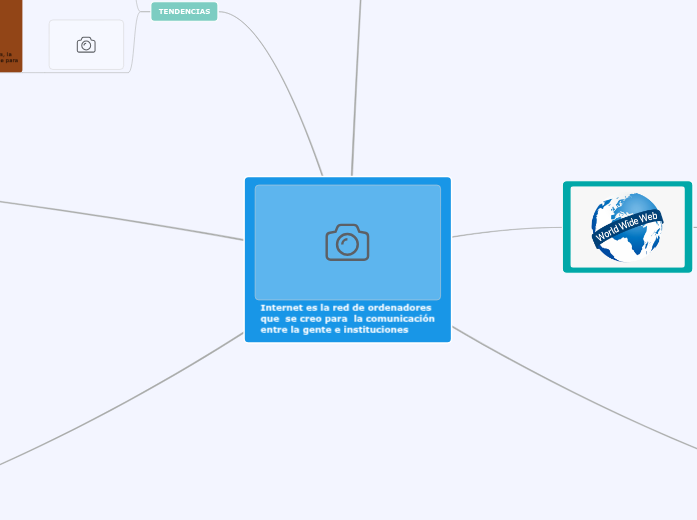Open the World Wide Web globe image
The image size is (697, 520).
pyautogui.click(x=627, y=227)
